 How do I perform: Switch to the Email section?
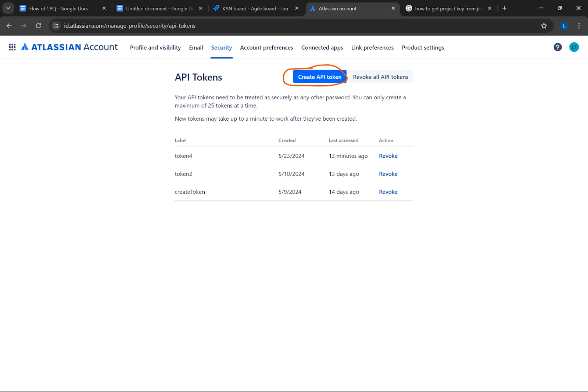[x=196, y=47]
